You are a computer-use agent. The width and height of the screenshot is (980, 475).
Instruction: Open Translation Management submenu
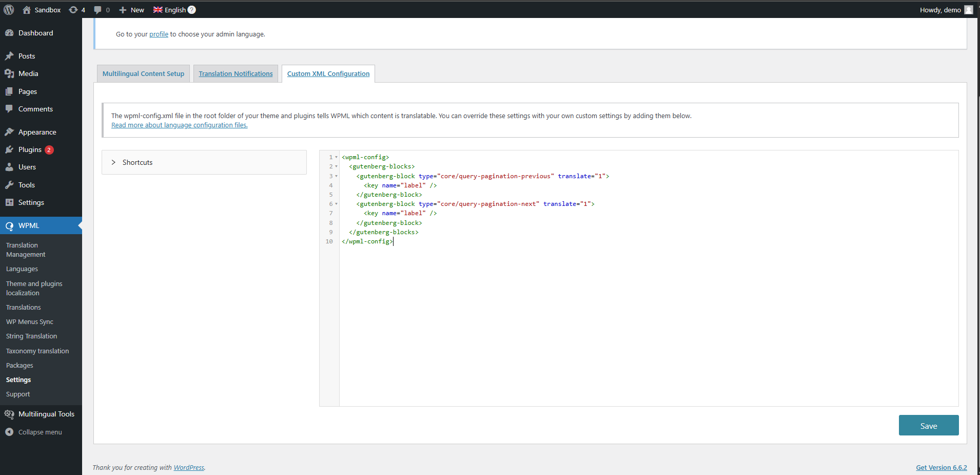coord(26,250)
